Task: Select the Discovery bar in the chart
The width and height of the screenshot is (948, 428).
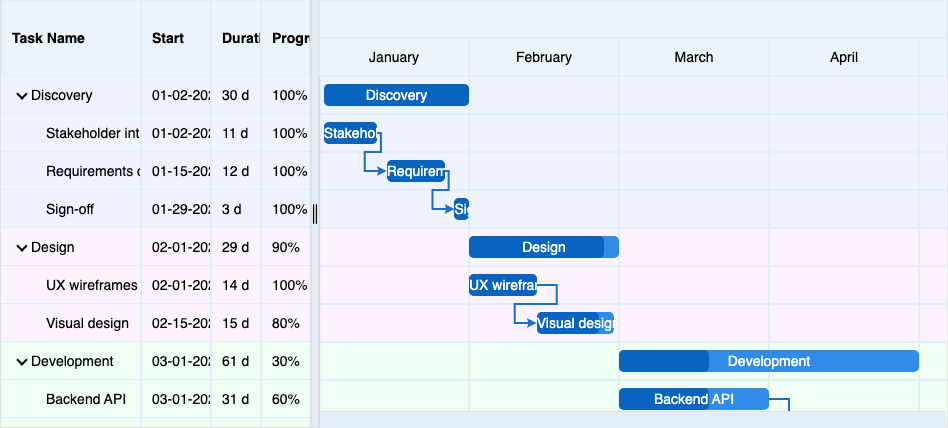Action: [x=396, y=96]
